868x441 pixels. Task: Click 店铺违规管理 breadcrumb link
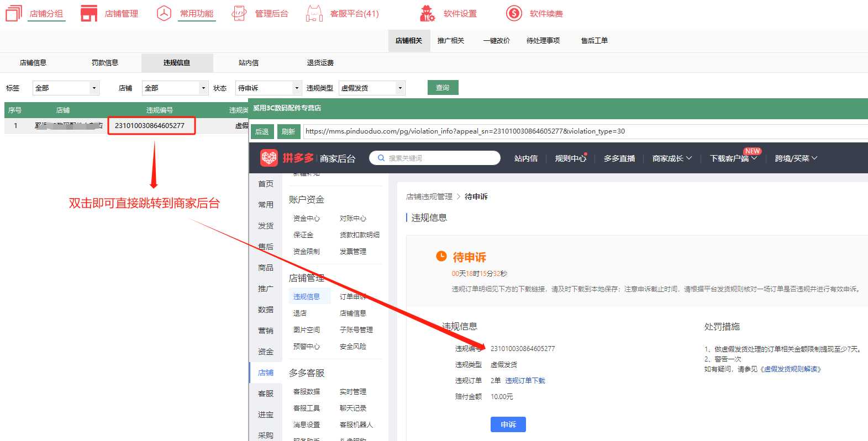click(429, 196)
